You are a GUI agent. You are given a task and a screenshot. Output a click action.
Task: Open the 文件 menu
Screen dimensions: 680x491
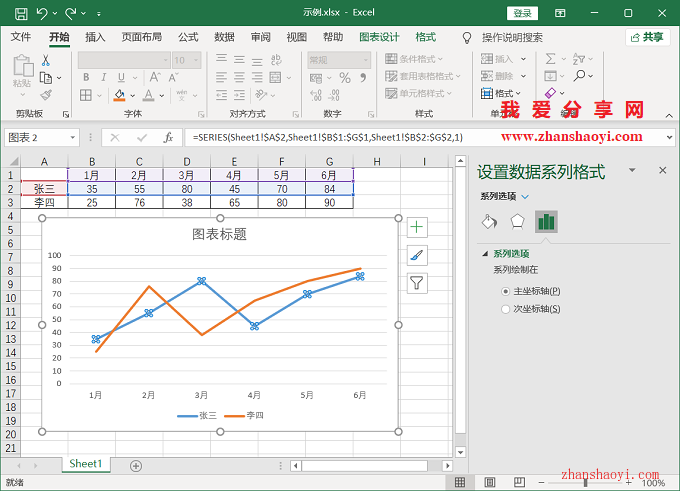[x=20, y=37]
